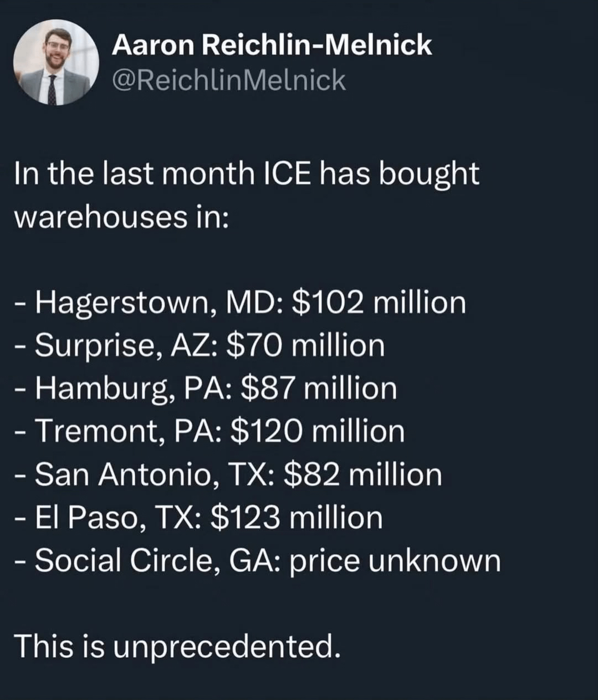
Task: Click the $82 million amount
Action: [363, 475]
